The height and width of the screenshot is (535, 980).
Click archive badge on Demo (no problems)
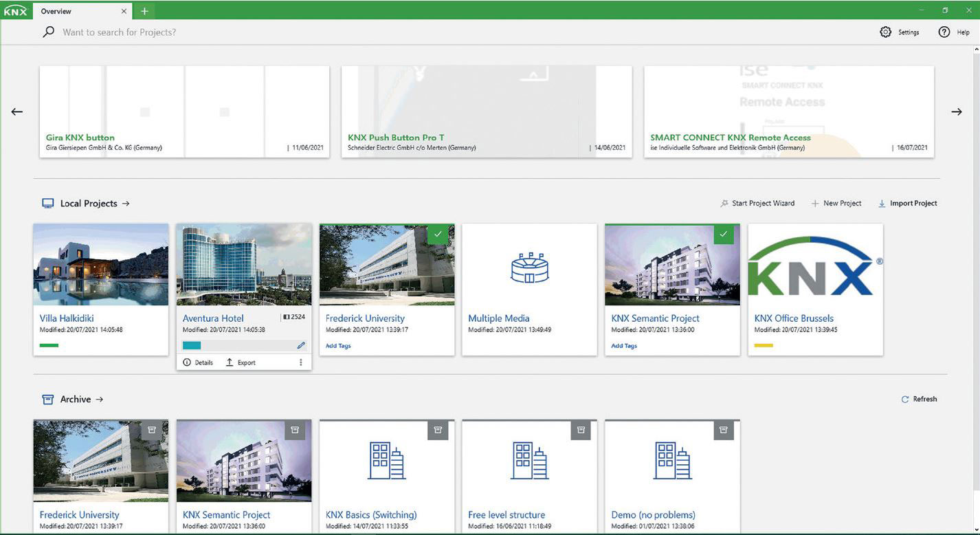click(x=724, y=430)
